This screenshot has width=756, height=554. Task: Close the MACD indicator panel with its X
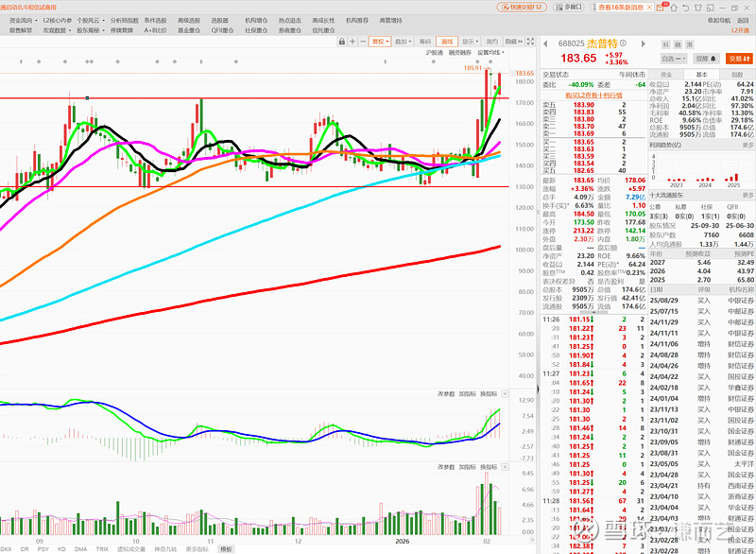point(505,394)
